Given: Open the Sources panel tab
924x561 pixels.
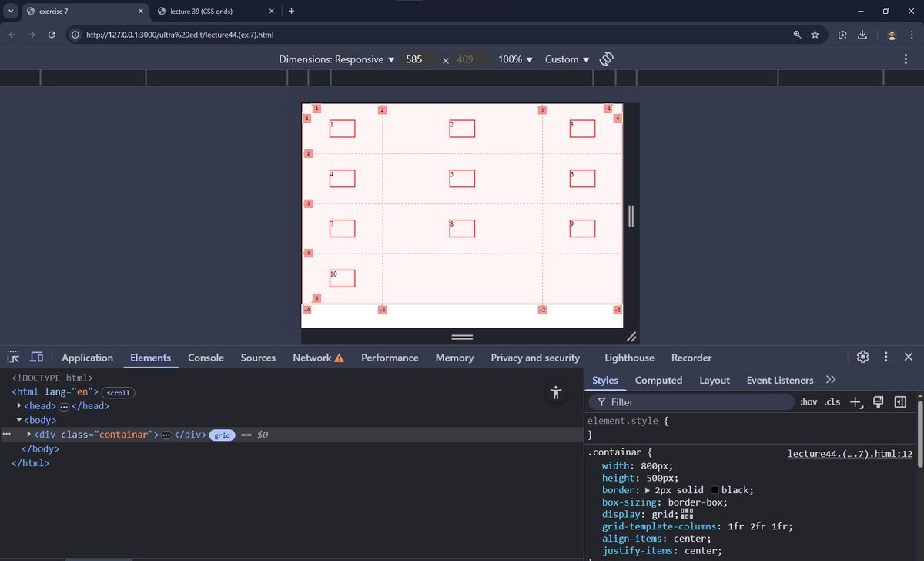Looking at the screenshot, I should pyautogui.click(x=258, y=358).
